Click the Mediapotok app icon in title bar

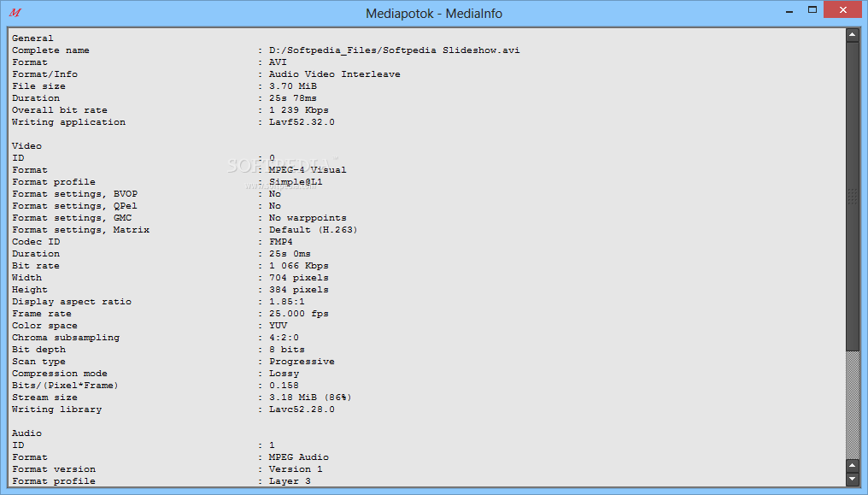click(15, 12)
